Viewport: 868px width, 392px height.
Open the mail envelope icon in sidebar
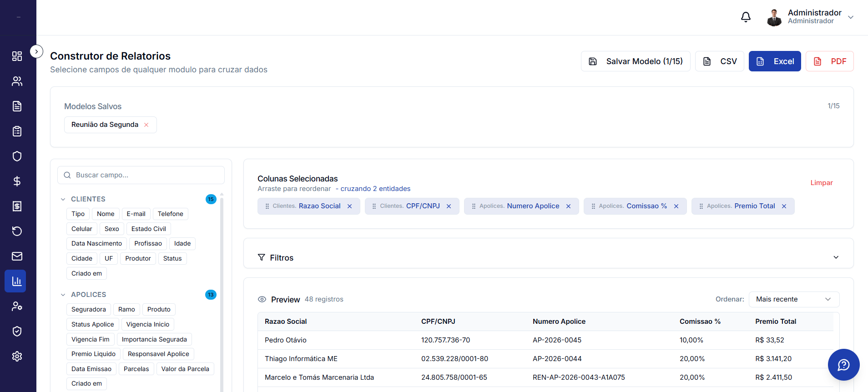[x=17, y=256]
